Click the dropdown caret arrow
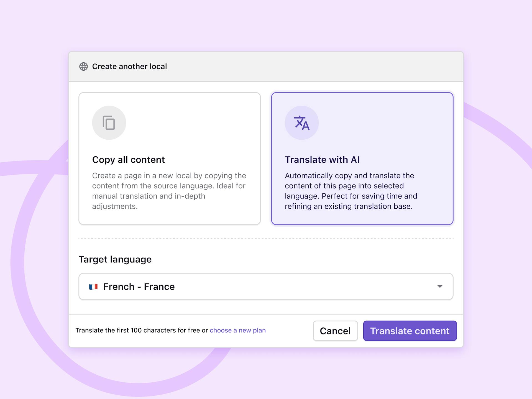Image resolution: width=532 pixels, height=399 pixels. 440,287
